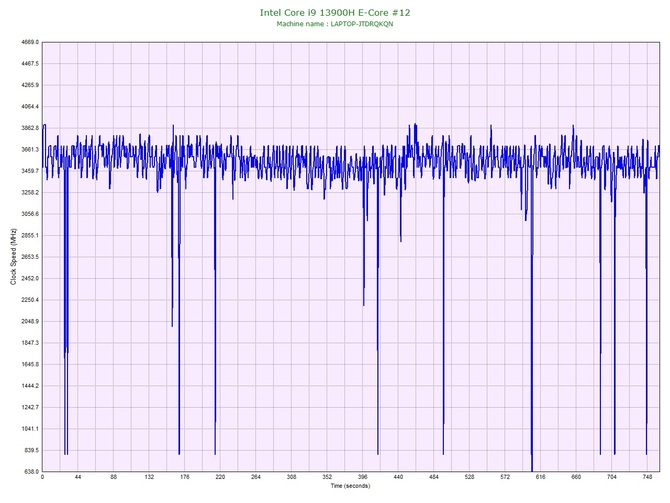Click the 220 tick on the time axis
The height and width of the screenshot is (503, 670).
coord(220,477)
